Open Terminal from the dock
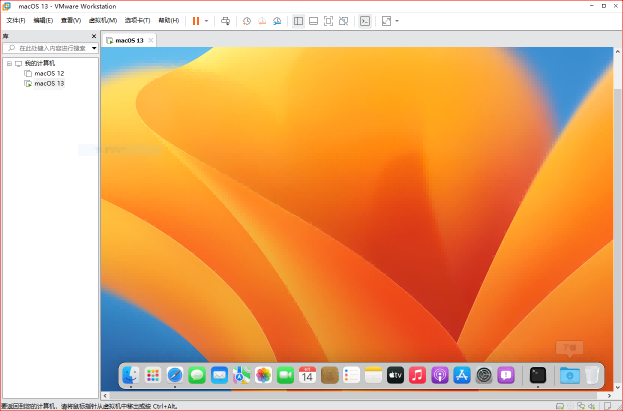Image resolution: width=623 pixels, height=411 pixels. click(538, 375)
